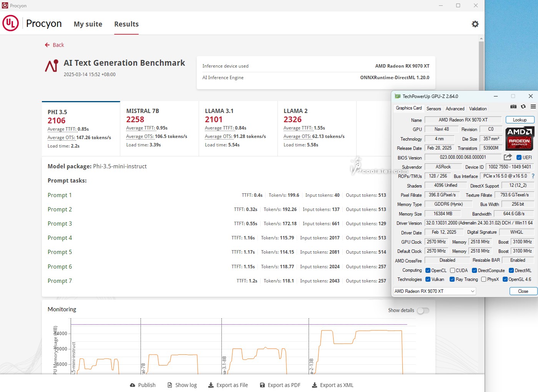Select the LLAMA 2 results tab
The width and height of the screenshot is (538, 392).
click(317, 129)
